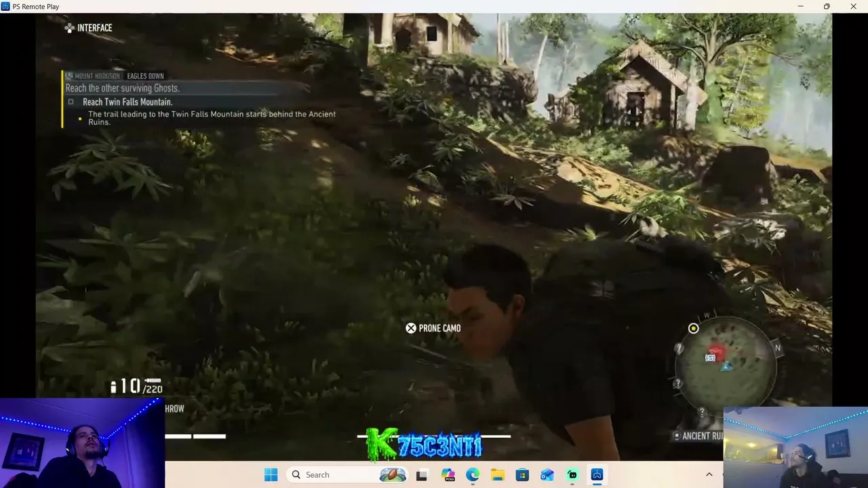Click the X button Prone Camo prompt icon
This screenshot has height=488, width=868.
[411, 328]
